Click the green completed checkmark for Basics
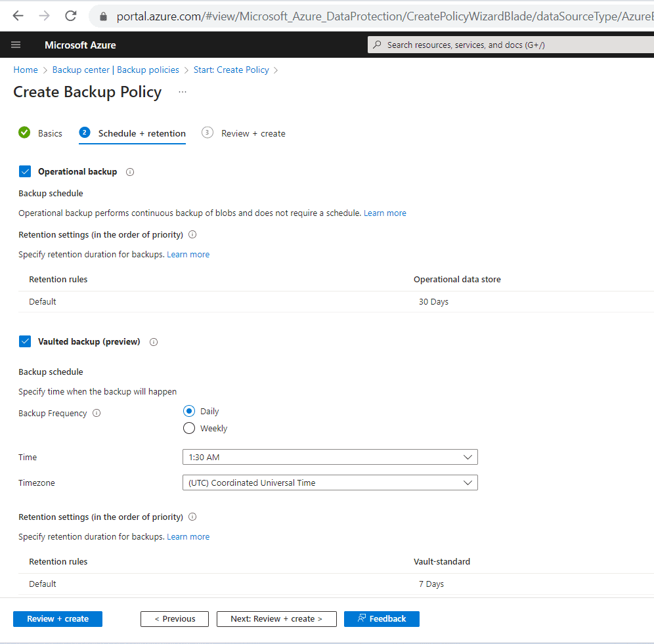The height and width of the screenshot is (644, 654). pos(24,133)
